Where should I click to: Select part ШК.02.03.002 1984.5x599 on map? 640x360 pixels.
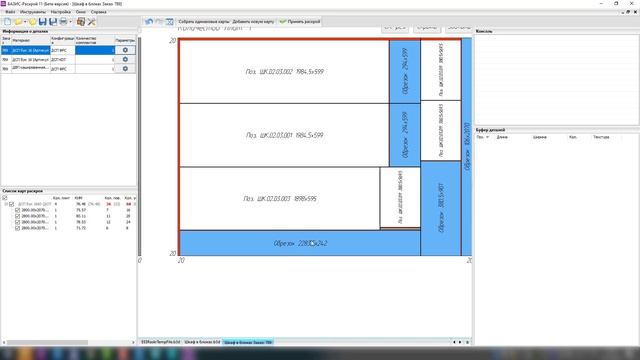284,71
